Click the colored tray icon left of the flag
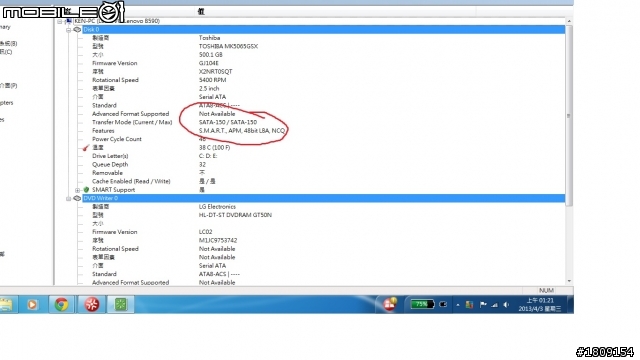 (x=469, y=304)
